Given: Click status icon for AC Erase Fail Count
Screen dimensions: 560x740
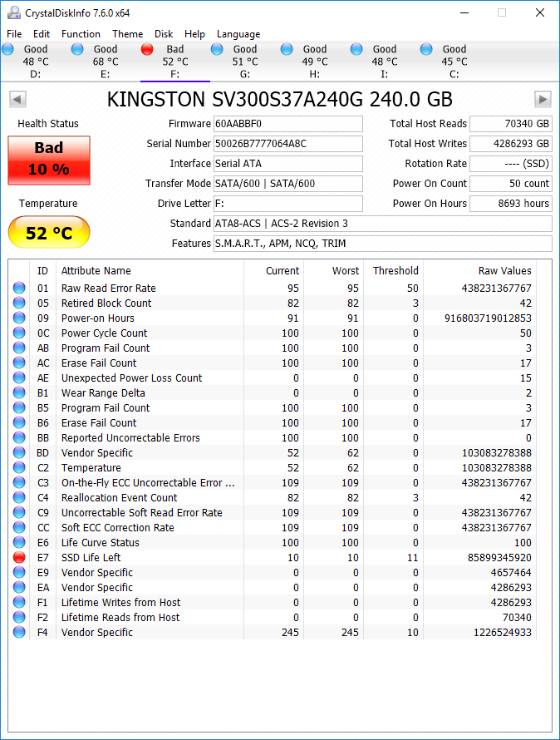Looking at the screenshot, I should pyautogui.click(x=19, y=363).
